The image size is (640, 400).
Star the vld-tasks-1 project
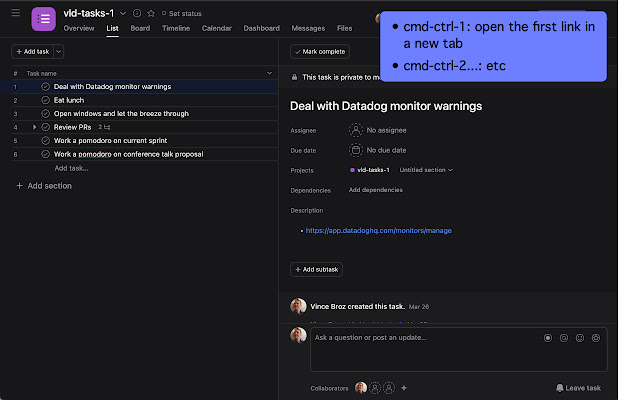(x=151, y=13)
